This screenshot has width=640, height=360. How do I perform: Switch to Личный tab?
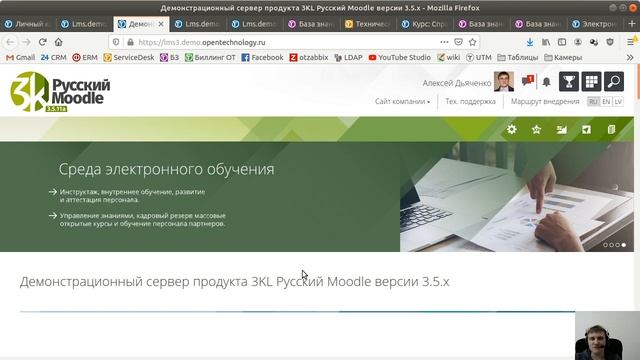tap(27, 24)
